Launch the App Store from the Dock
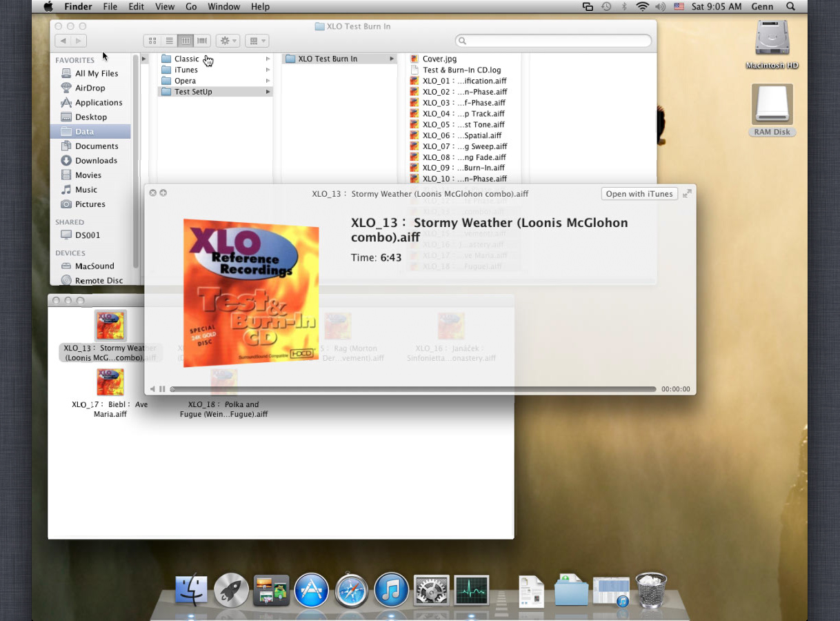840x621 pixels. [311, 590]
